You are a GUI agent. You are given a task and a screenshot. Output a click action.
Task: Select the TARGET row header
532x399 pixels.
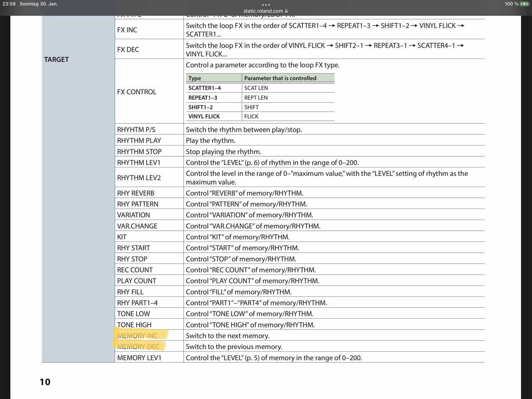pos(57,59)
